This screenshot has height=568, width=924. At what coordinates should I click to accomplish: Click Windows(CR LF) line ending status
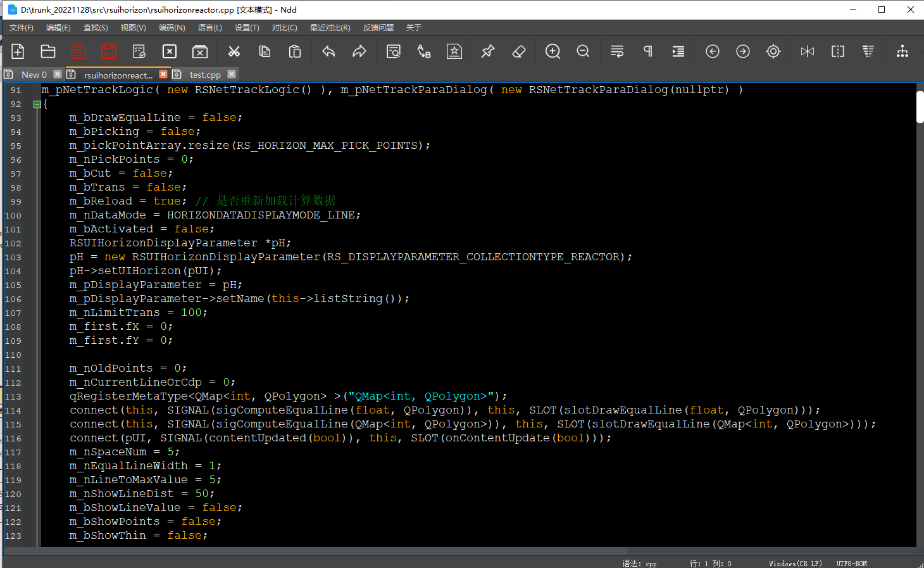[x=795, y=564]
